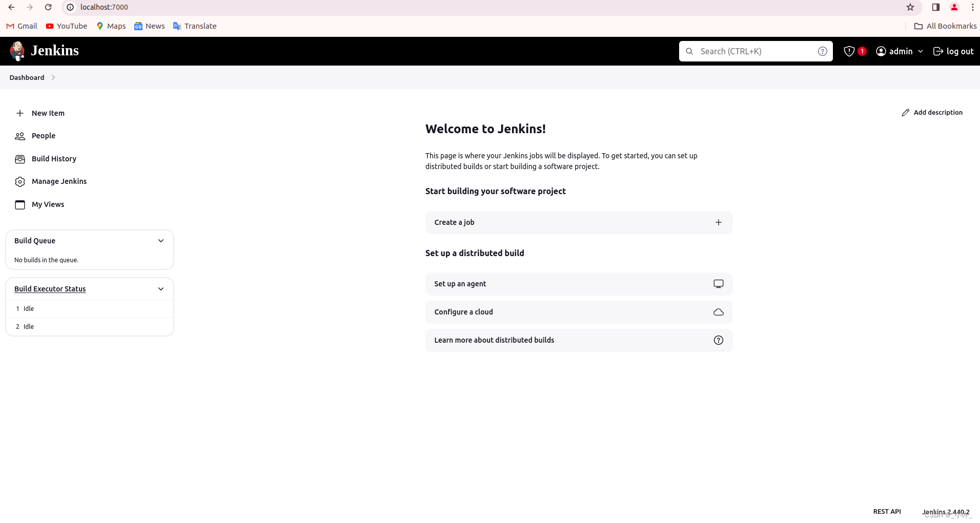Screen dimensions: 980x523
Task: Open the Chrome three-dot menu
Action: click(972, 7)
